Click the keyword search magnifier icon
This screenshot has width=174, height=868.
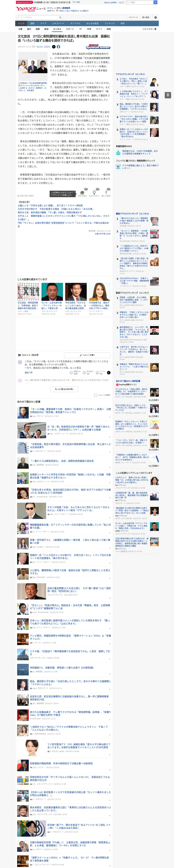tap(60, 17)
